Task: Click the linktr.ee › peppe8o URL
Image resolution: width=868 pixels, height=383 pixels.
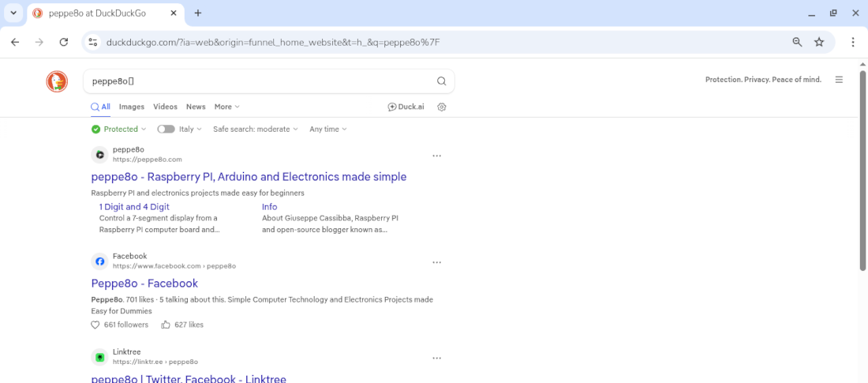Action: point(155,362)
